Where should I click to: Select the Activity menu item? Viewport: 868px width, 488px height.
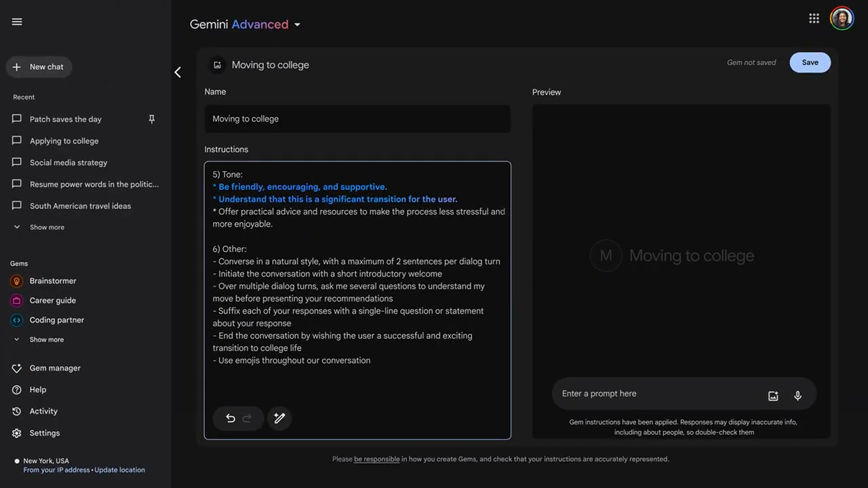43,412
